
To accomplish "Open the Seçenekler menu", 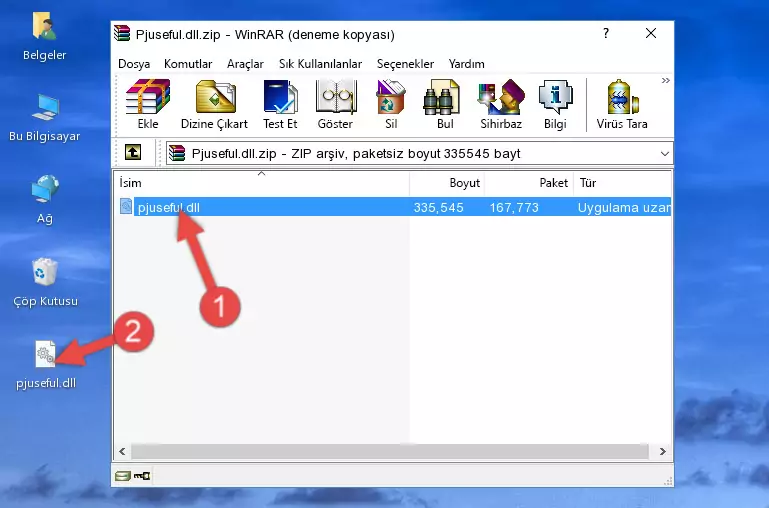I will click(x=405, y=64).
